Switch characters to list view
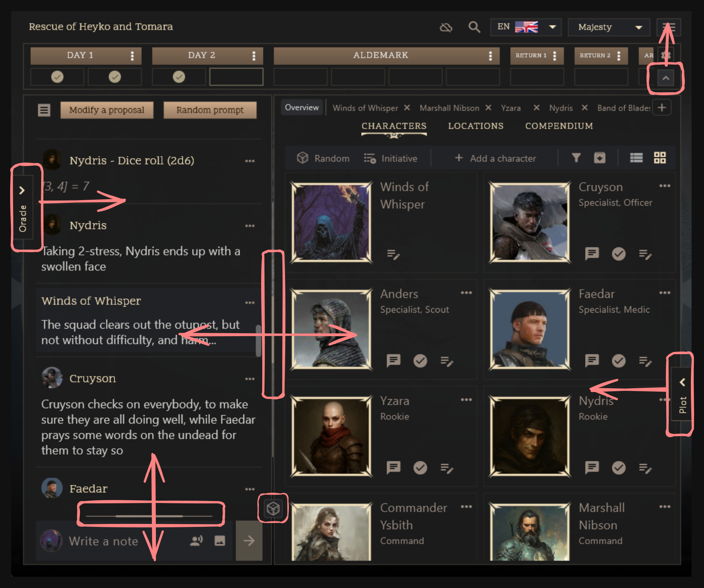Screen dimensions: 704x588 click(x=636, y=158)
